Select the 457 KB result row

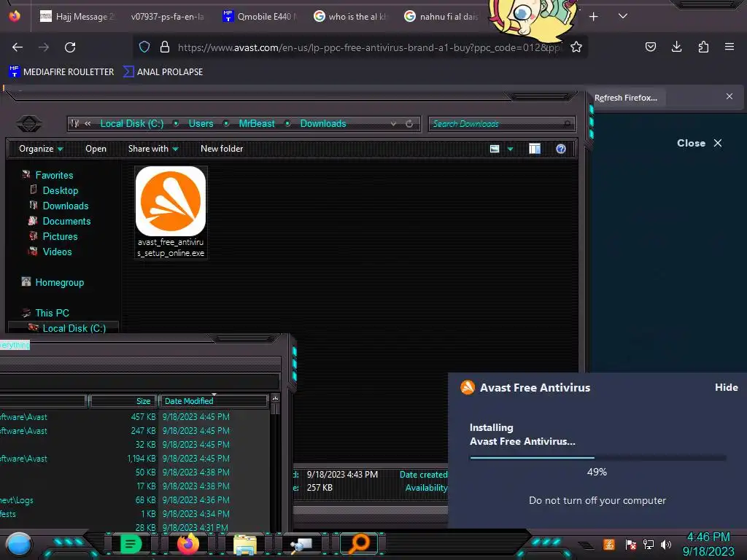click(x=135, y=416)
